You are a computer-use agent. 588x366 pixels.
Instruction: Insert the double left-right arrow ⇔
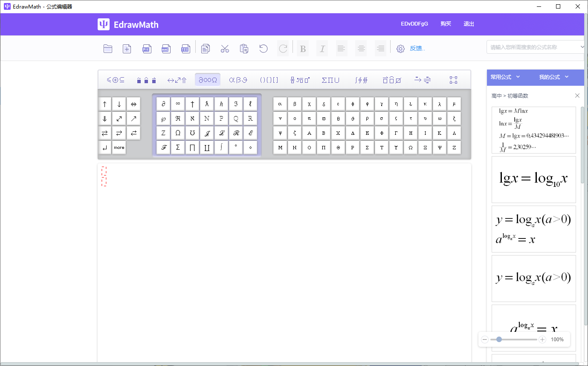click(x=133, y=104)
